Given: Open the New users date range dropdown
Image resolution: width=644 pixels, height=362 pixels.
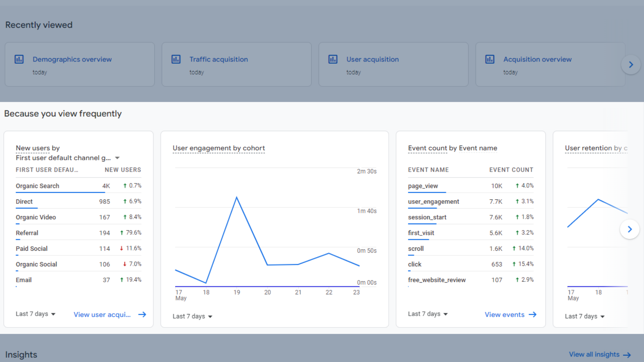Looking at the screenshot, I should [34, 314].
